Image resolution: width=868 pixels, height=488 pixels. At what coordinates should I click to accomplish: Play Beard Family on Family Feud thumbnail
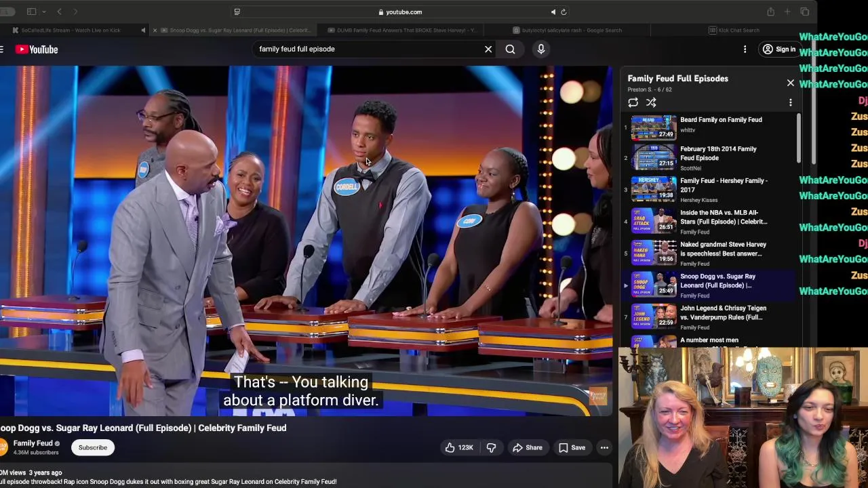point(654,127)
